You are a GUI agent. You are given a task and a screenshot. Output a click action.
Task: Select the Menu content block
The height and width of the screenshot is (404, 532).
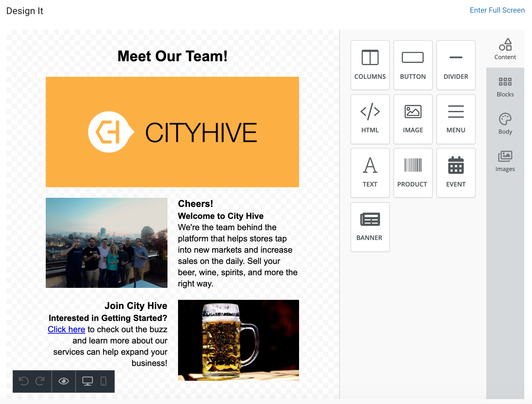456,119
